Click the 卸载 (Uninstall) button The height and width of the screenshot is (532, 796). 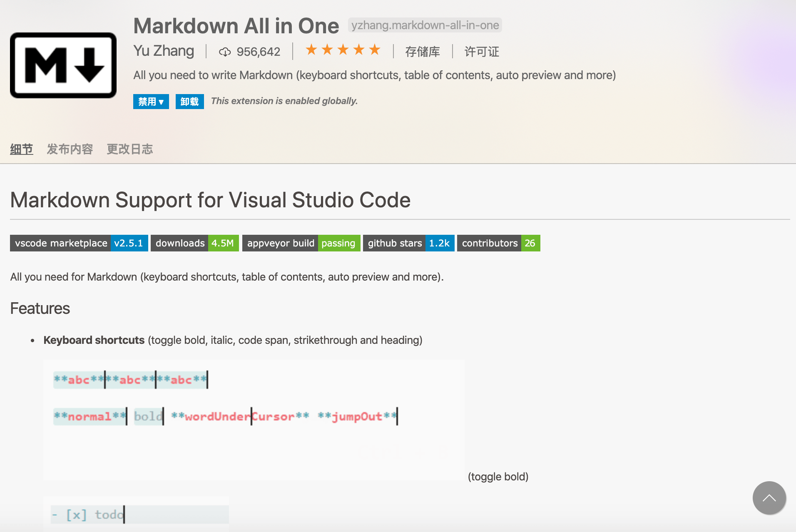click(x=190, y=102)
